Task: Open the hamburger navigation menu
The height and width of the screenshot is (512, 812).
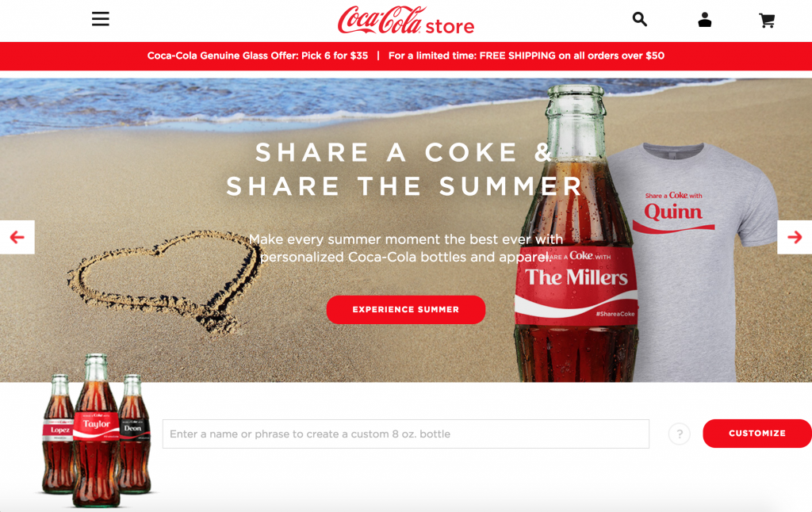Action: click(x=101, y=19)
